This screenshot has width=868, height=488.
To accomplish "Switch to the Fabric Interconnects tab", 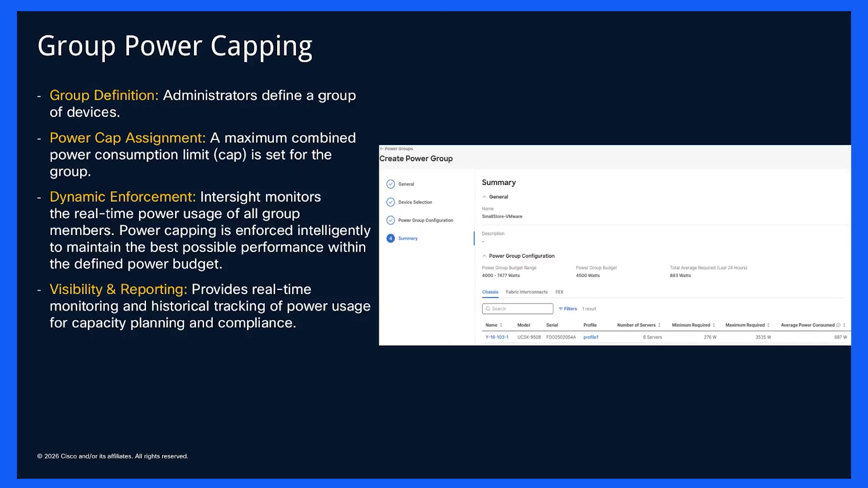I will click(x=527, y=292).
